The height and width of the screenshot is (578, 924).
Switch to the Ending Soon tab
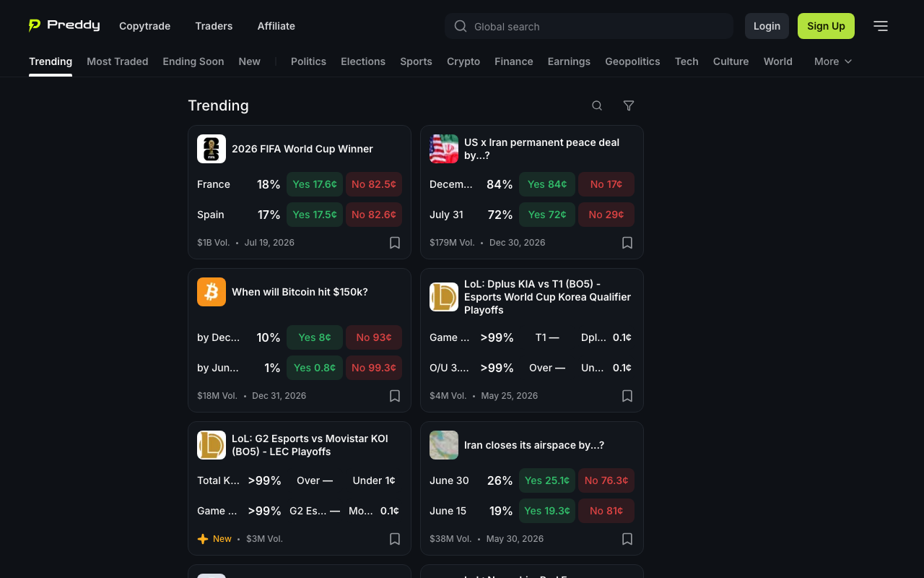click(x=193, y=61)
